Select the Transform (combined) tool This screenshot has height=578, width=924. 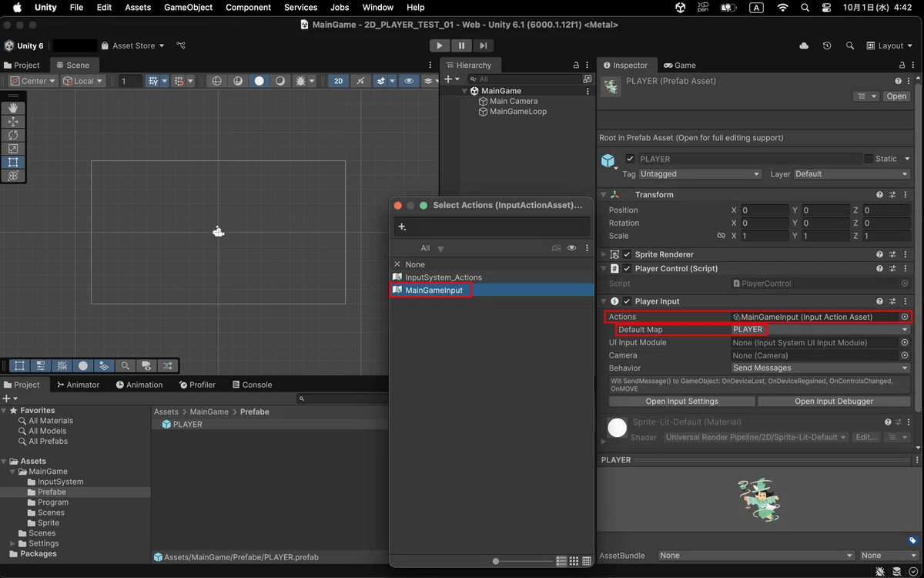click(13, 176)
